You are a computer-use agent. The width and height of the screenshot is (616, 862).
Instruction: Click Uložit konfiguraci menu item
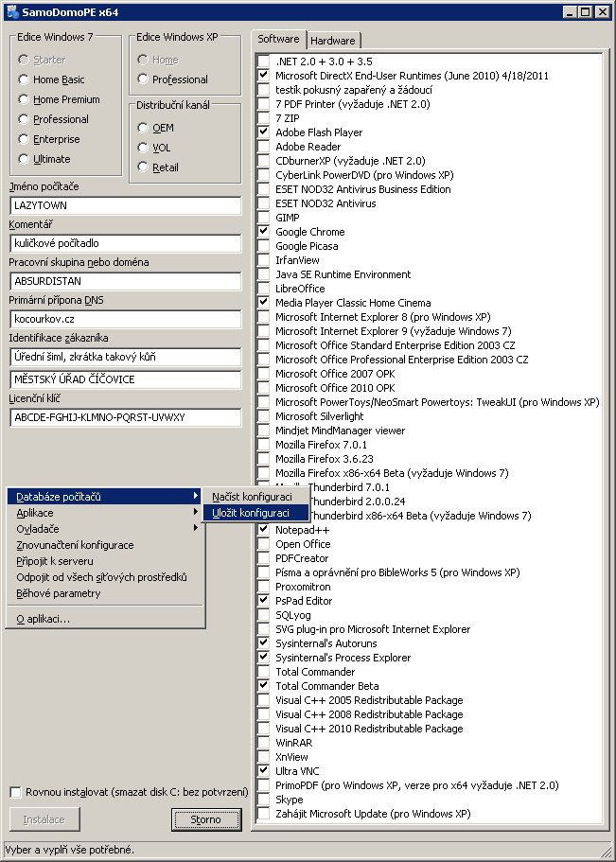255,512
